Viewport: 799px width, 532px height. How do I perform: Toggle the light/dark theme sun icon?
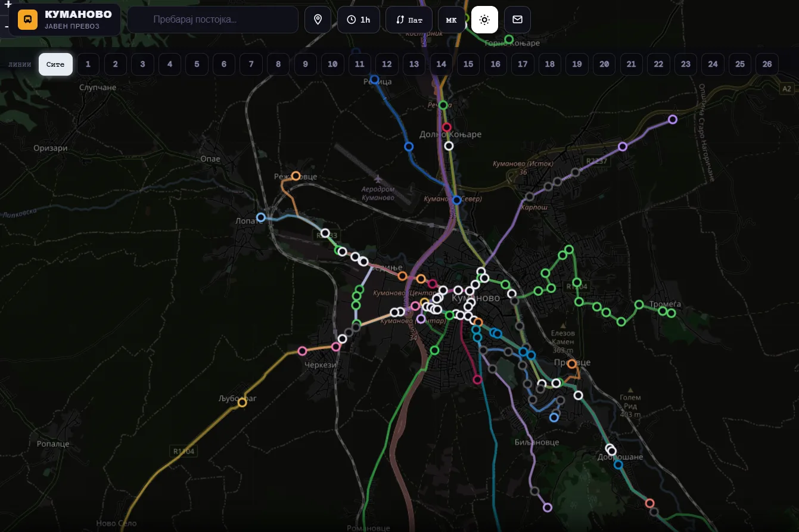point(484,20)
